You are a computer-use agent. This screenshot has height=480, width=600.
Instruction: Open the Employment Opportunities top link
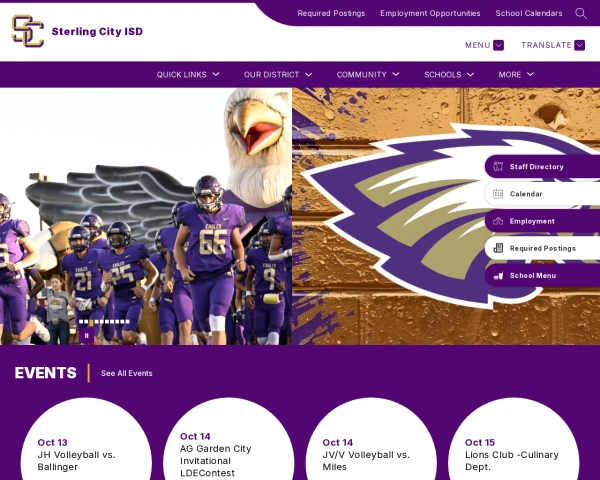[x=430, y=13]
